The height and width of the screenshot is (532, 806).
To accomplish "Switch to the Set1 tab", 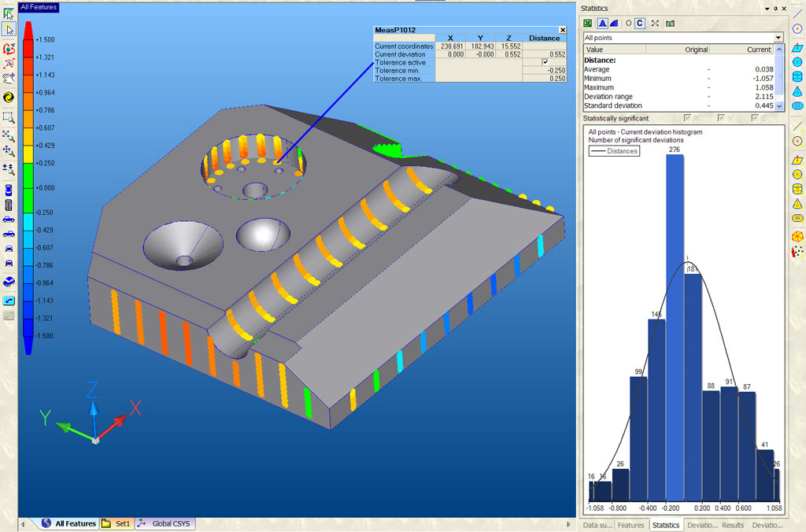I will (122, 523).
